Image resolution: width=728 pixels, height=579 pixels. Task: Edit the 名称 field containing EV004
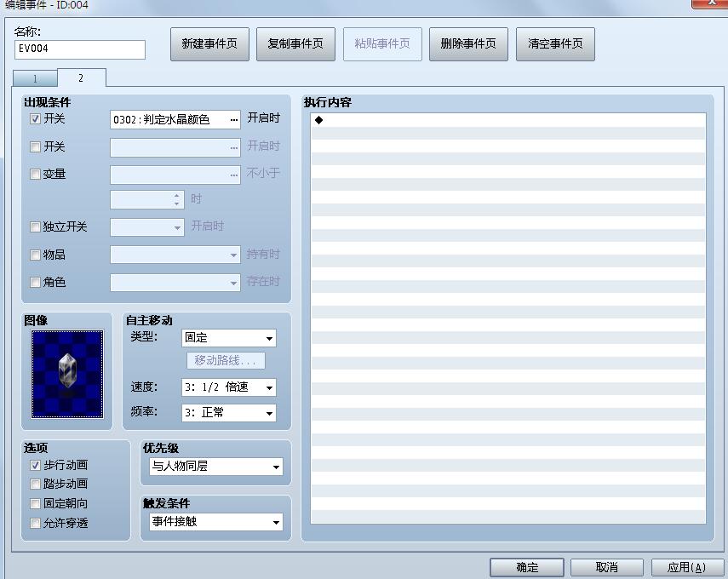[80, 49]
